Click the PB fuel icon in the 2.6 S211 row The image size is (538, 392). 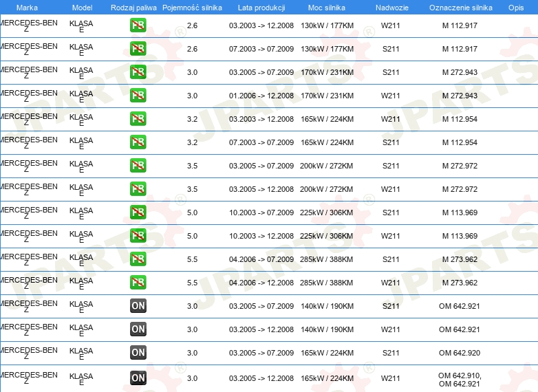coord(138,49)
